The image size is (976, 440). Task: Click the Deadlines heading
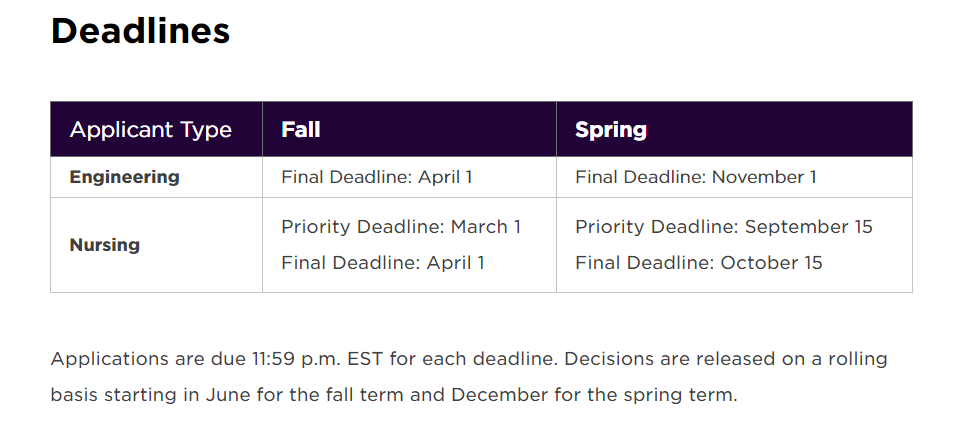pyautogui.click(x=141, y=30)
